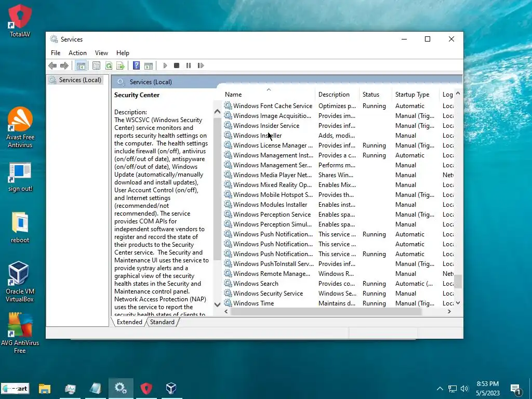Select Windows Font Cache Service row
532x399 pixels.
339,106
